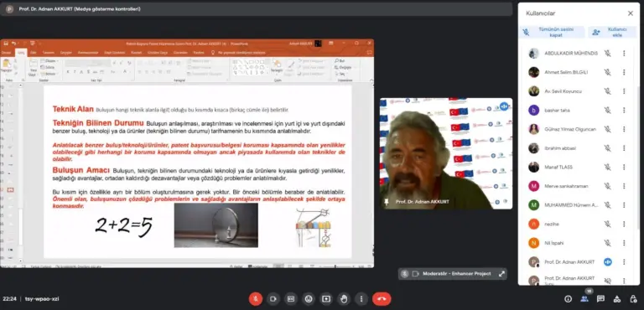Open host controls lock icon
The height and width of the screenshot is (310, 644).
click(633, 299)
